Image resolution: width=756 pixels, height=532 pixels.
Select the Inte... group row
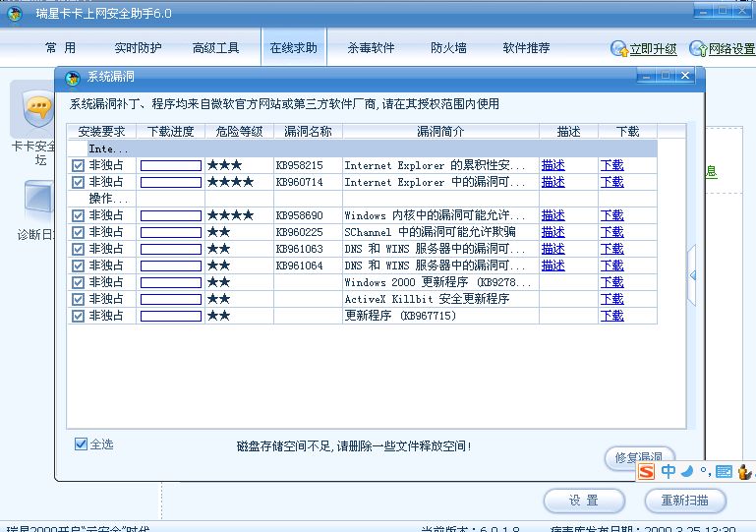coord(363,149)
